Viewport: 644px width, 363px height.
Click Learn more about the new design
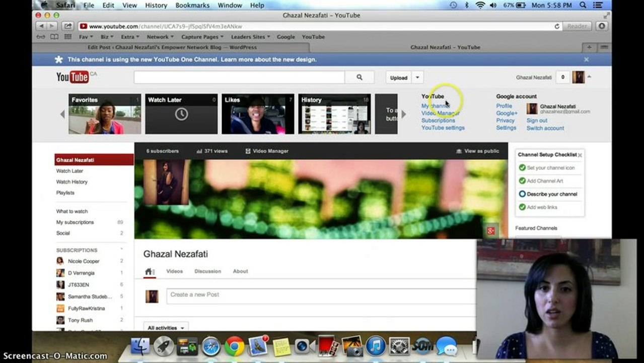pyautogui.click(x=268, y=59)
